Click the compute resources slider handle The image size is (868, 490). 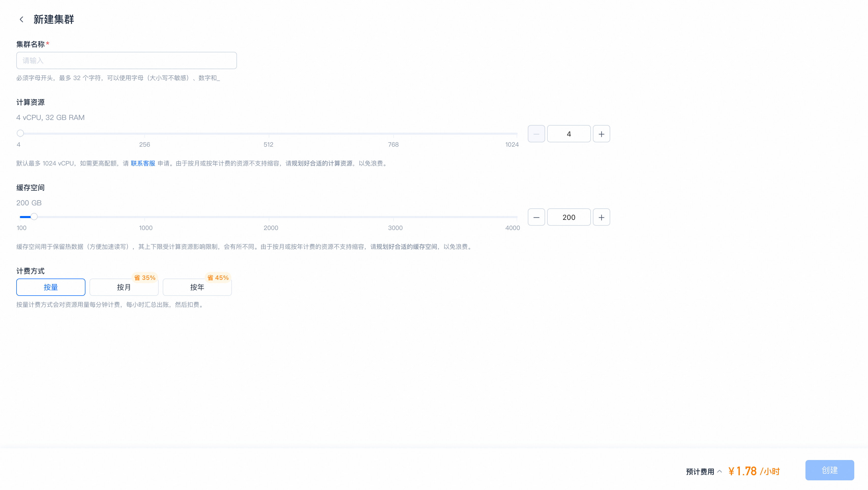20,133
